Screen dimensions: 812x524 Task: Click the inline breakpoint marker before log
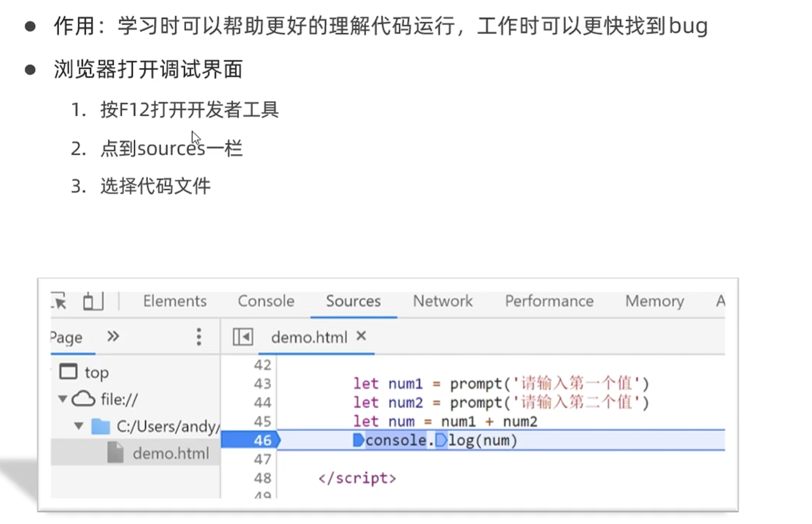pyautogui.click(x=441, y=440)
